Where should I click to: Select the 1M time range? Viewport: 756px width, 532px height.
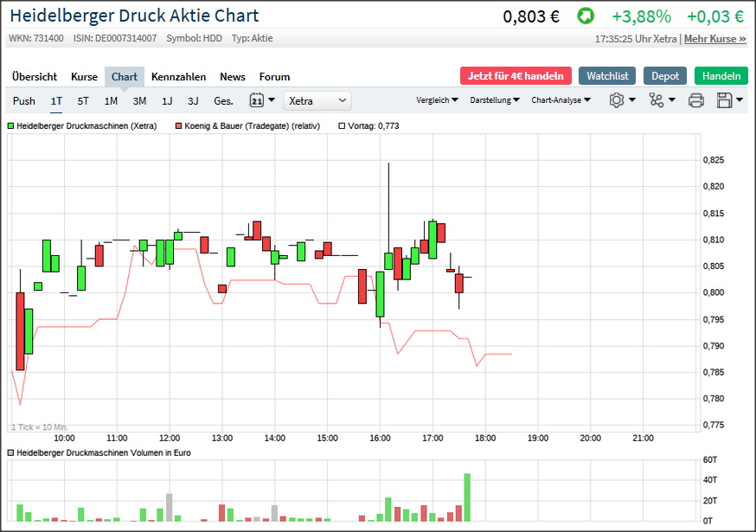[111, 100]
